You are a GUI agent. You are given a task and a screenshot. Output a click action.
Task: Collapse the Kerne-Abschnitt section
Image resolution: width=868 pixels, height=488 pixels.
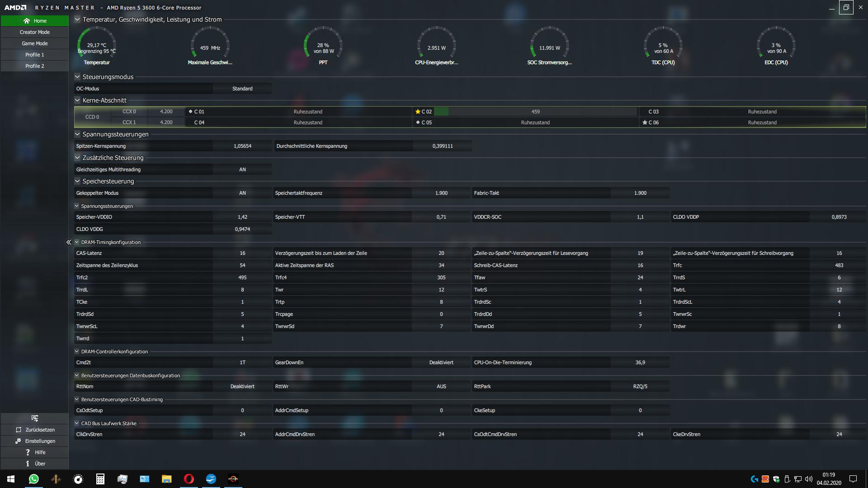pos(77,100)
